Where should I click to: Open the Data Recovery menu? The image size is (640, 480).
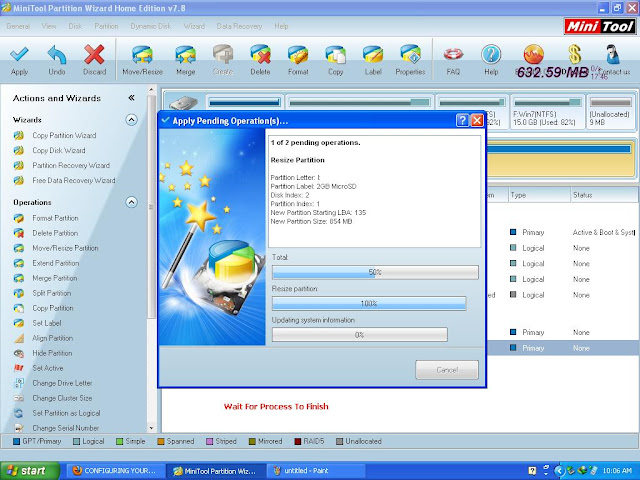point(239,26)
